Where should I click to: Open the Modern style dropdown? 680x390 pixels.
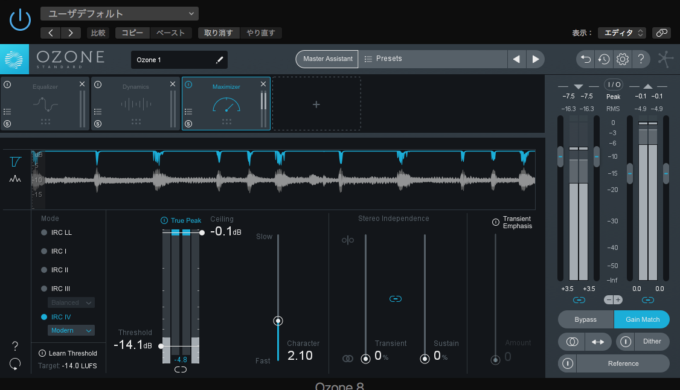71,331
